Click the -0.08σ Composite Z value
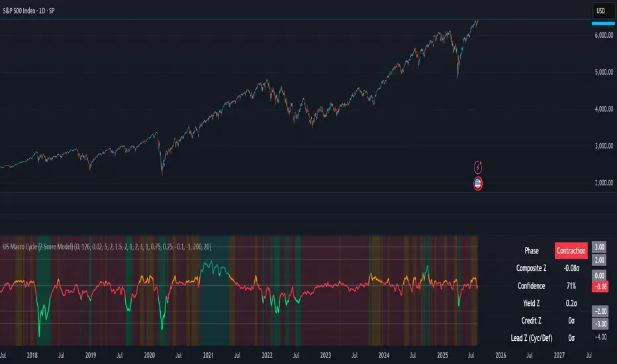The image size is (617, 364). point(571,268)
